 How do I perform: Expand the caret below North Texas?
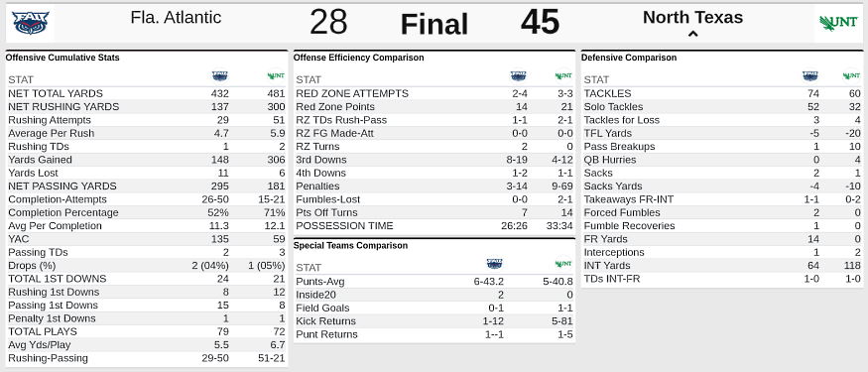[692, 35]
